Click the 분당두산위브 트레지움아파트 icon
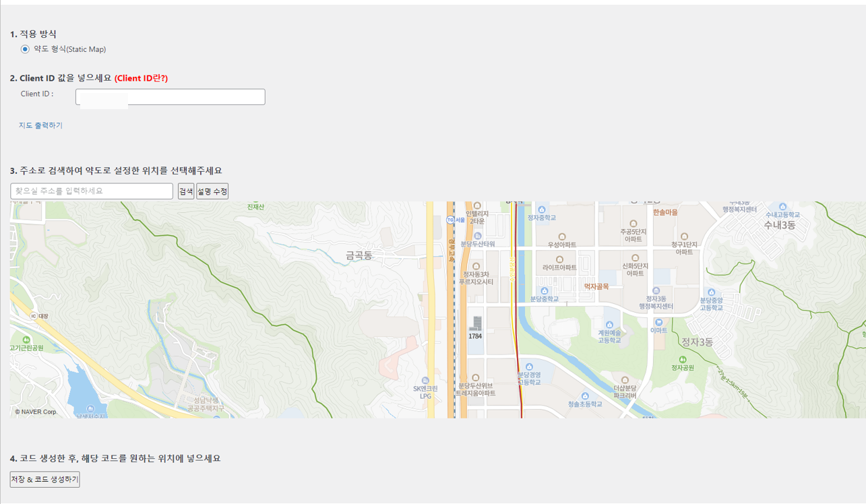The height and width of the screenshot is (504, 866). [x=476, y=378]
